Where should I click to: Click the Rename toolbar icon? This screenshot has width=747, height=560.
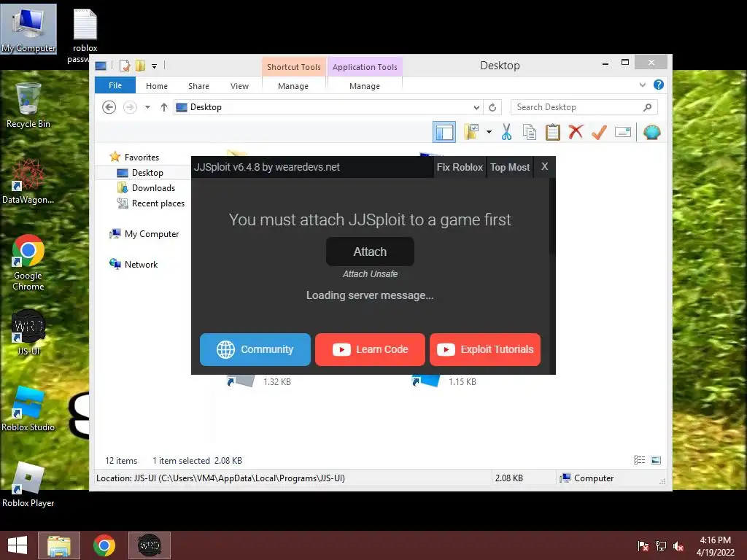[x=623, y=132]
